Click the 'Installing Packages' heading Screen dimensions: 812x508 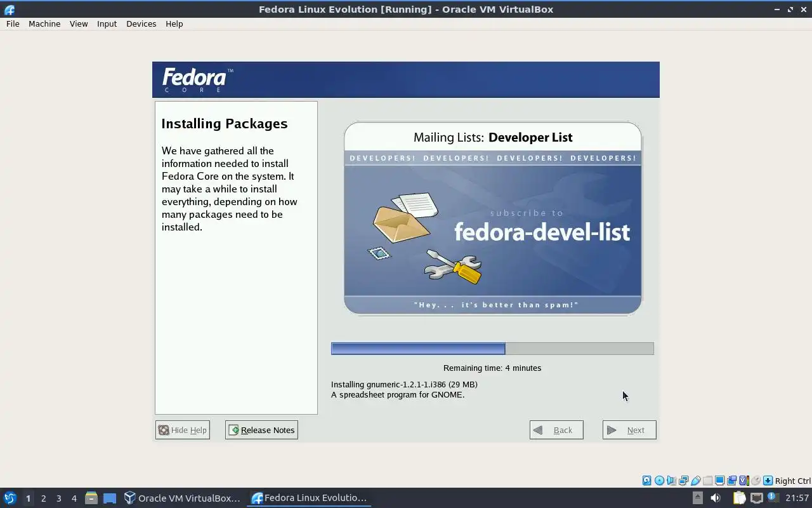point(225,123)
